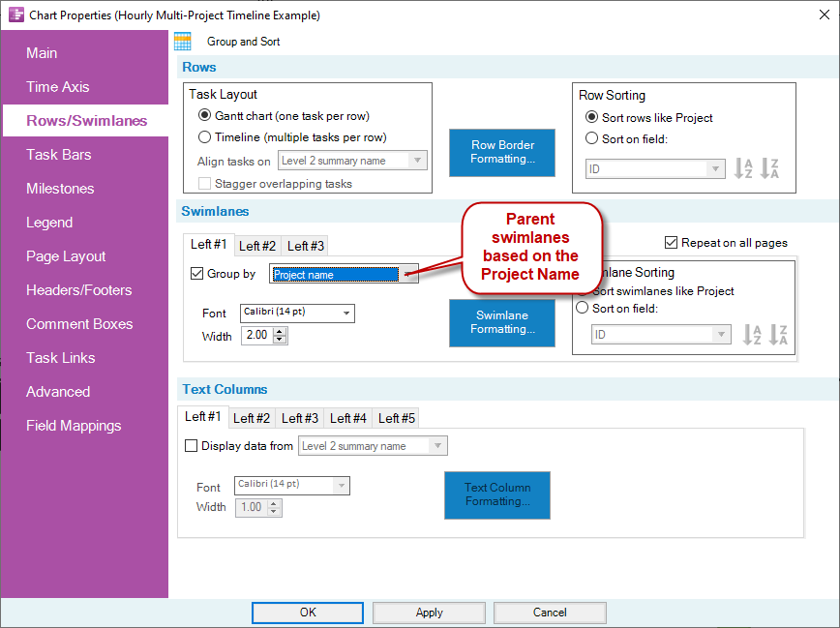
Task: Open the Rows/Swimlanes page
Action: point(87,121)
